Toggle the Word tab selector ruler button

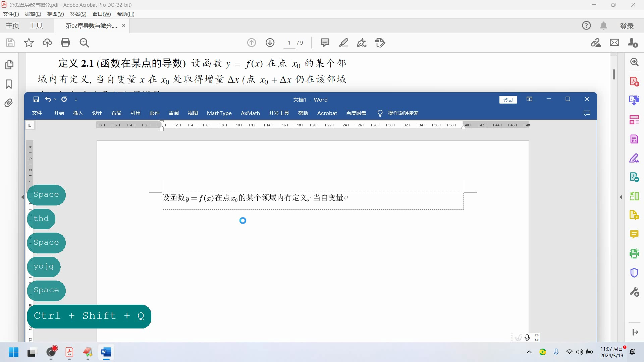[30, 125]
